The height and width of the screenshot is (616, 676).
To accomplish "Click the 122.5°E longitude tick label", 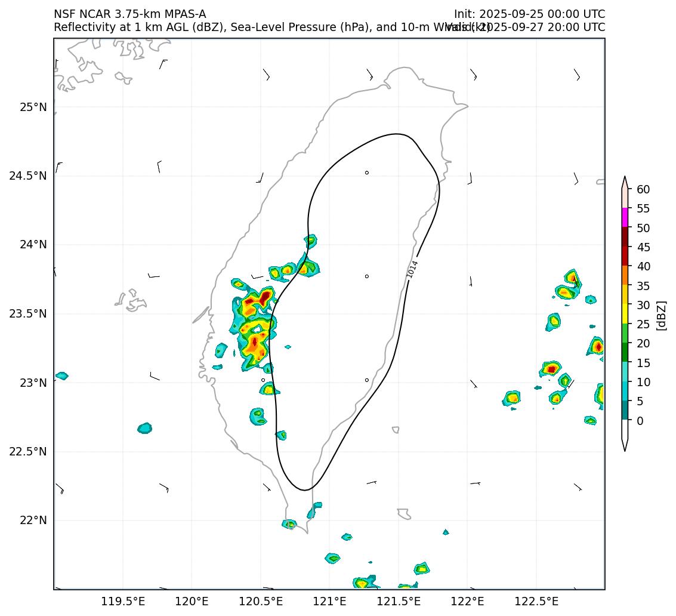I will pyautogui.click(x=536, y=600).
